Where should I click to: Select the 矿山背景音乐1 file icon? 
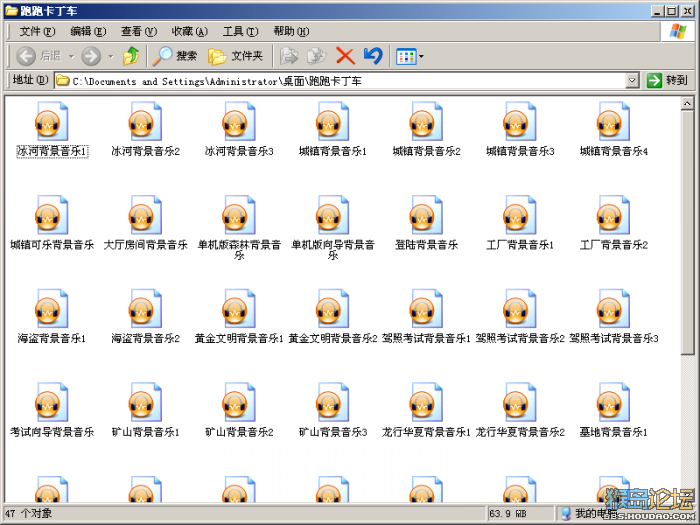click(146, 402)
